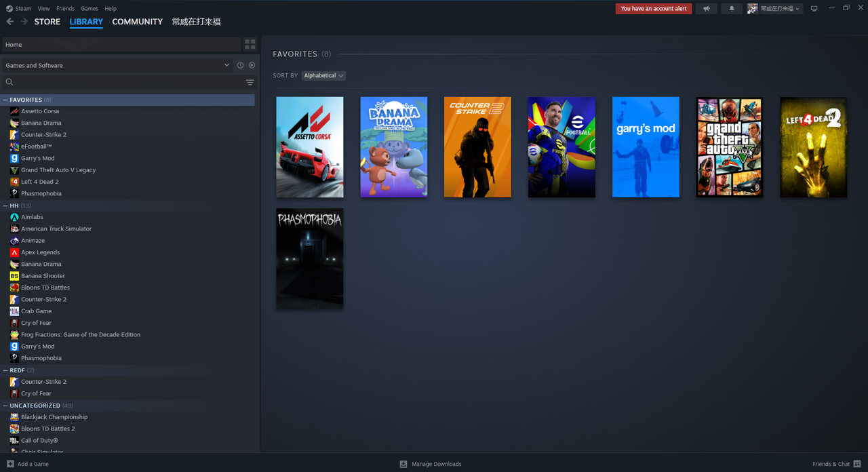Viewport: 868px width, 472px height.
Task: Collapse the FAVORITES sidebar category
Action: [5, 100]
